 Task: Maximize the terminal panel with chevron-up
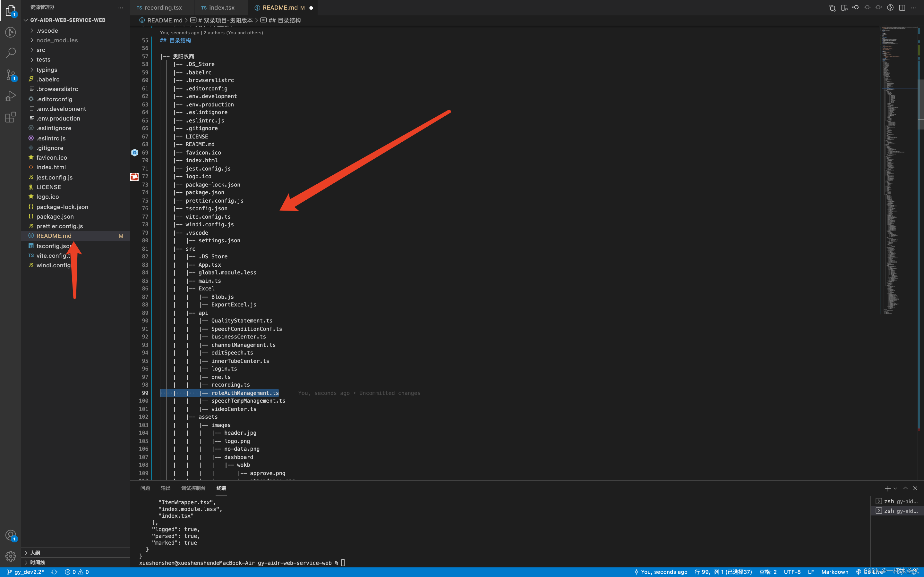click(905, 488)
